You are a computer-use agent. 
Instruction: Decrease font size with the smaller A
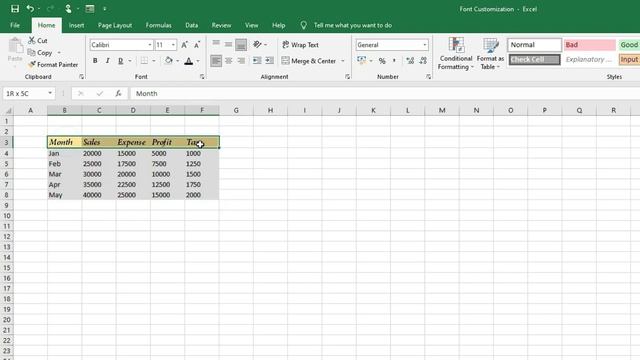pyautogui.click(x=197, y=45)
